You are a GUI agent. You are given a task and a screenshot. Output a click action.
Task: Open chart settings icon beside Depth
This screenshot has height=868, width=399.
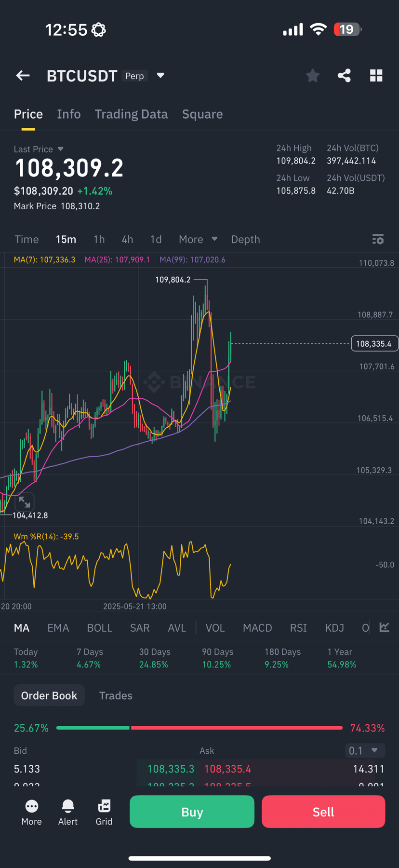tap(378, 239)
